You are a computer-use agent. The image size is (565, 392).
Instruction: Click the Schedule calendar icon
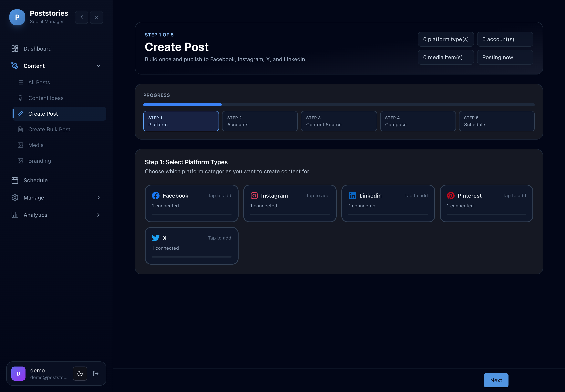pos(15,180)
